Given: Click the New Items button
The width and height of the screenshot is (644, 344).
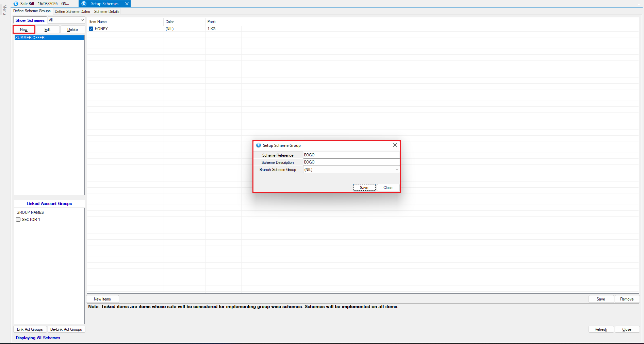Looking at the screenshot, I should point(102,299).
